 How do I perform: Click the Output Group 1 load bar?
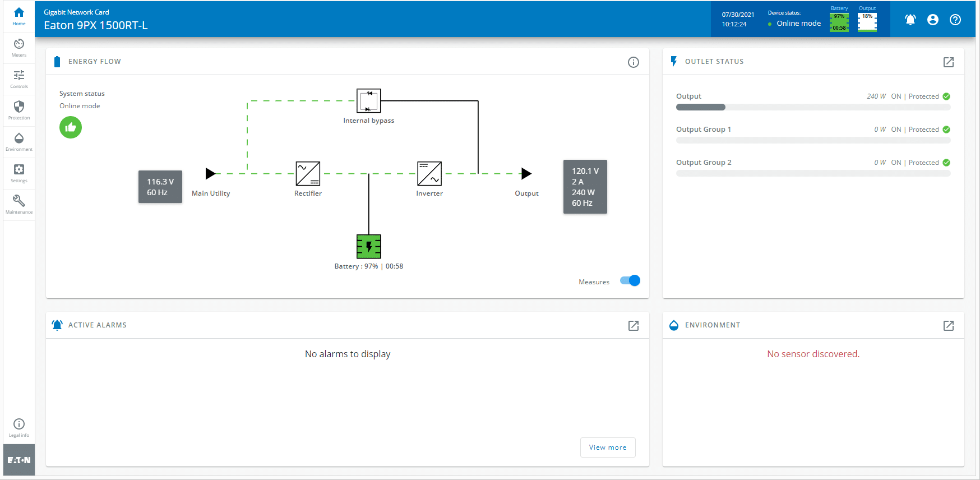coord(813,140)
